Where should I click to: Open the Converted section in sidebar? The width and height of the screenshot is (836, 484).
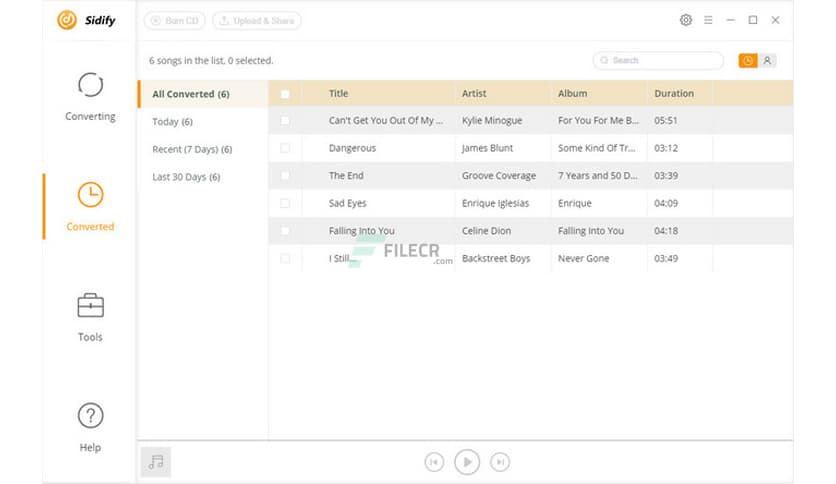pos(90,207)
